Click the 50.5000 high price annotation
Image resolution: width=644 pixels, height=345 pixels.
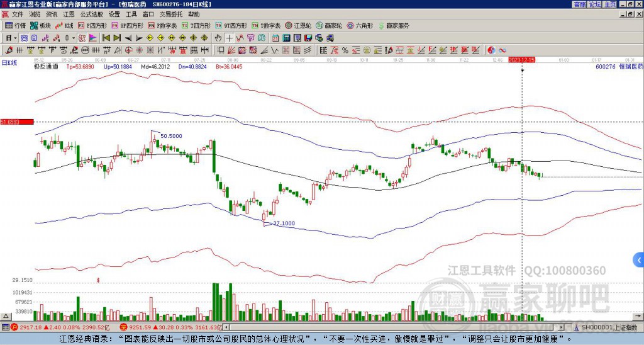[x=171, y=136]
